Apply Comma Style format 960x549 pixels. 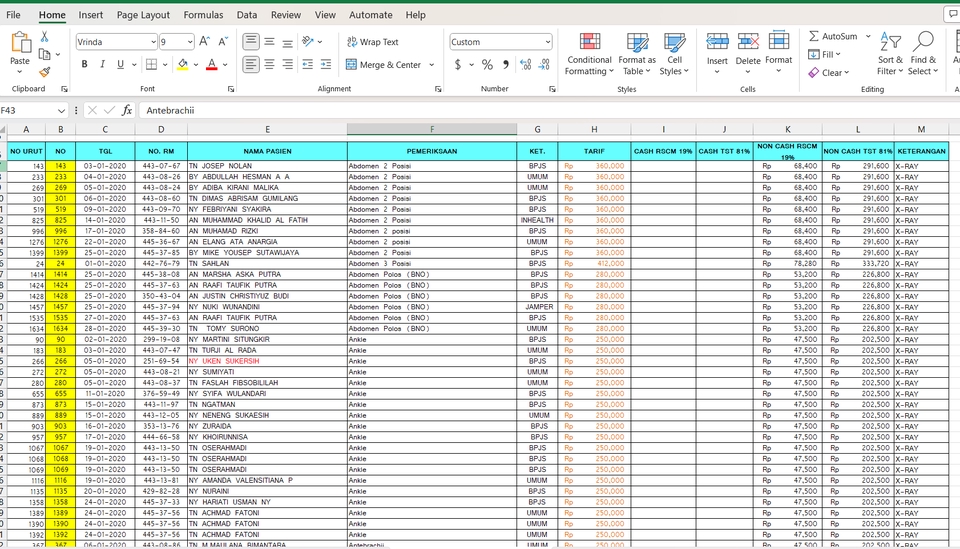506,64
